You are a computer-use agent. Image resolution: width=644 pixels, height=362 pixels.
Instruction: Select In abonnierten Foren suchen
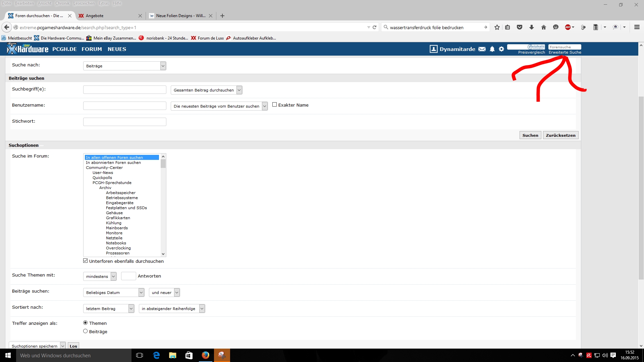pyautogui.click(x=113, y=163)
